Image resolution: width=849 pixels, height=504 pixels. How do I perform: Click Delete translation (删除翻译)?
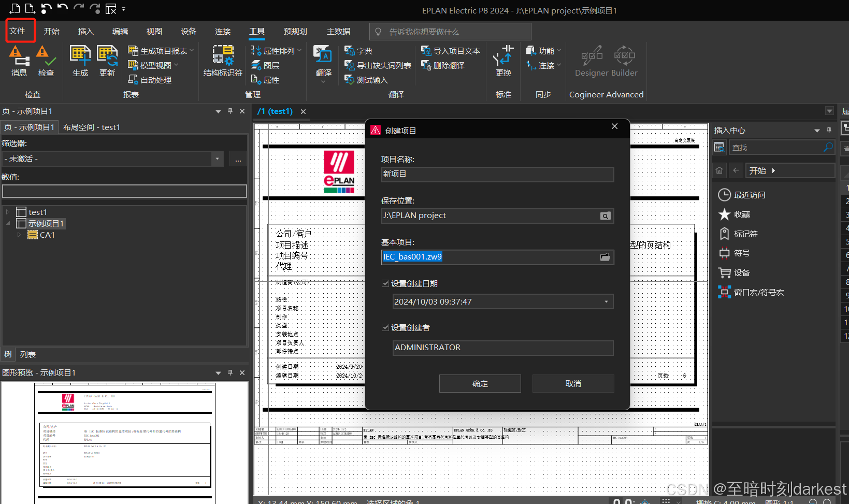[x=443, y=65]
